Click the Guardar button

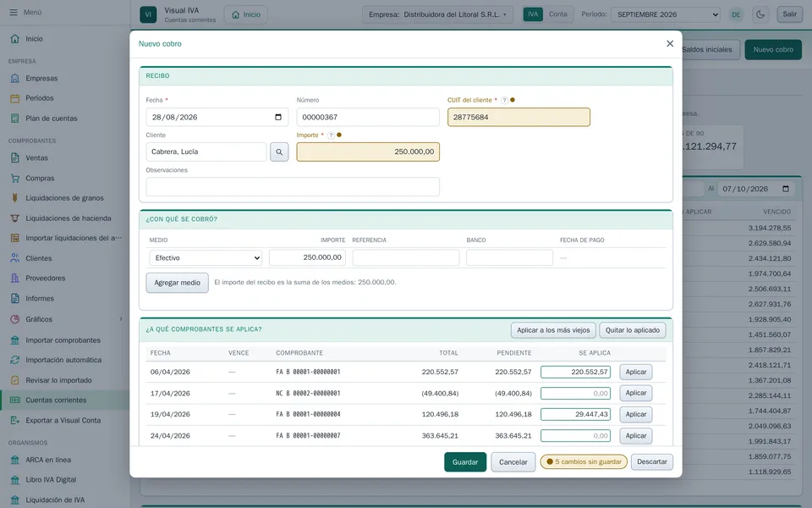(x=465, y=462)
